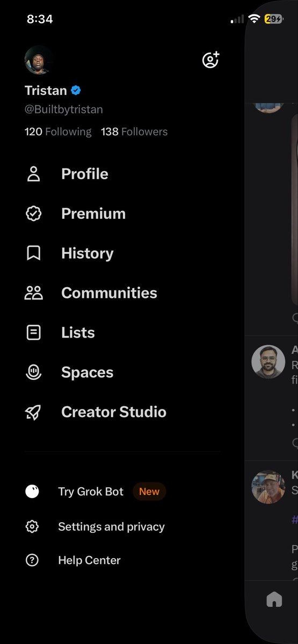The image size is (298, 644).
Task: Tap the orange New badge
Action: click(149, 492)
